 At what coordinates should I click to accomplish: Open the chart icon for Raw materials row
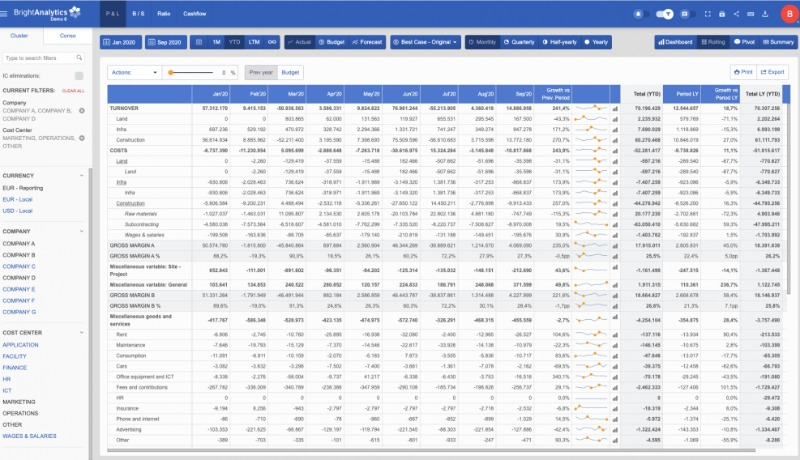tap(615, 214)
